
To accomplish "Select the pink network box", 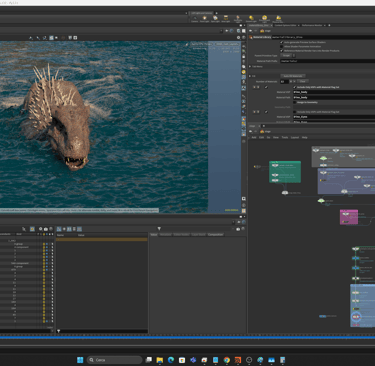I will click(x=349, y=217).
